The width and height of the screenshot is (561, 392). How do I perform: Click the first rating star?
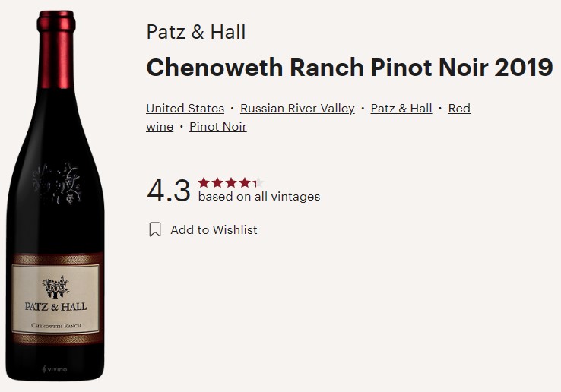[x=204, y=182]
